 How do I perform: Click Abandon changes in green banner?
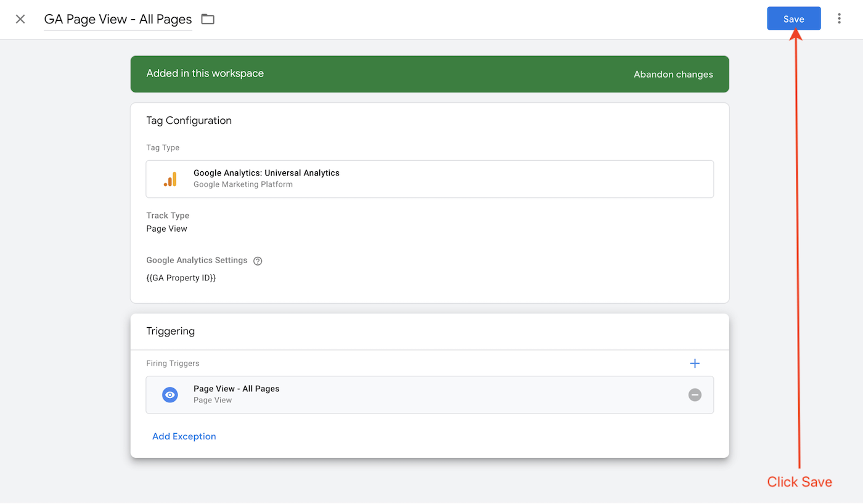(x=673, y=75)
